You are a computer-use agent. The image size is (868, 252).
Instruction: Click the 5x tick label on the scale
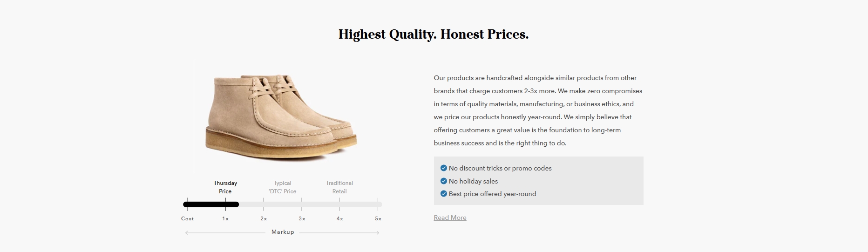(x=378, y=218)
